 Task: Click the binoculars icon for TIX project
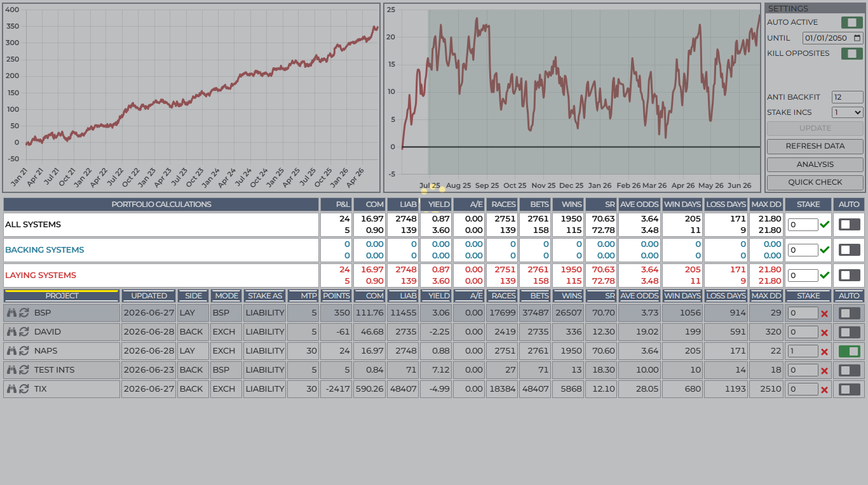click(11, 389)
